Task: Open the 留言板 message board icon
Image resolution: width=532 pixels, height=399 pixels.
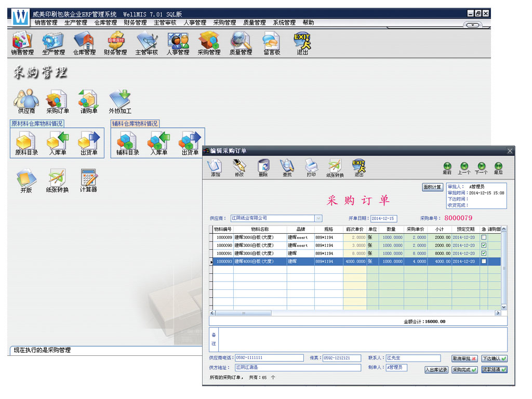Action: click(272, 43)
